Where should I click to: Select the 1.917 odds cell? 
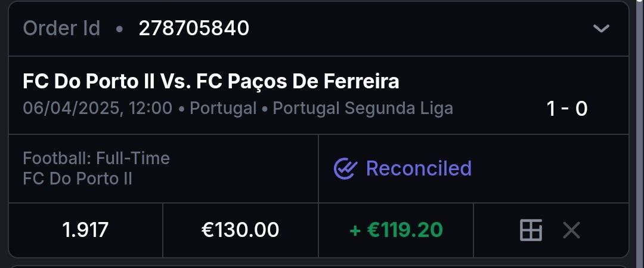coord(85,230)
